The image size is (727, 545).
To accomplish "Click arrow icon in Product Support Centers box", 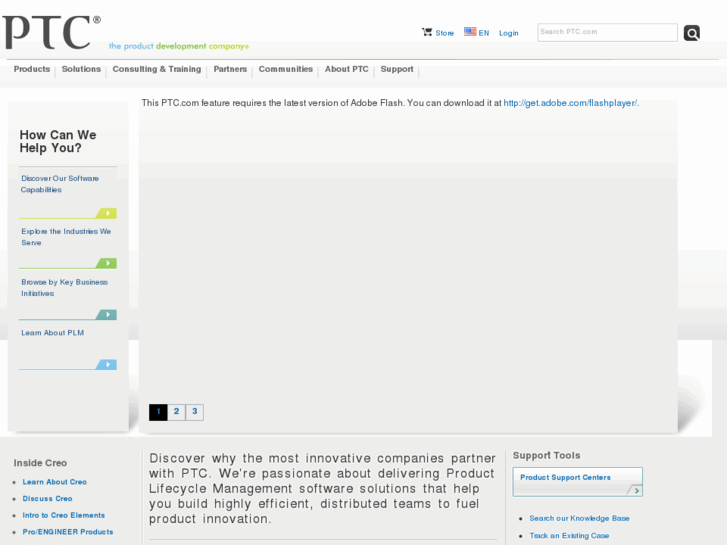I will pos(635,490).
